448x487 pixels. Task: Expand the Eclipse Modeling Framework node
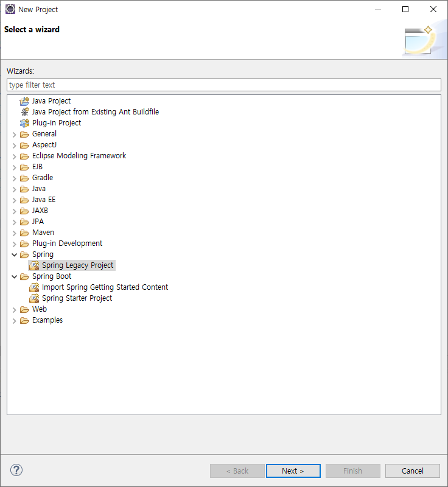tap(14, 156)
